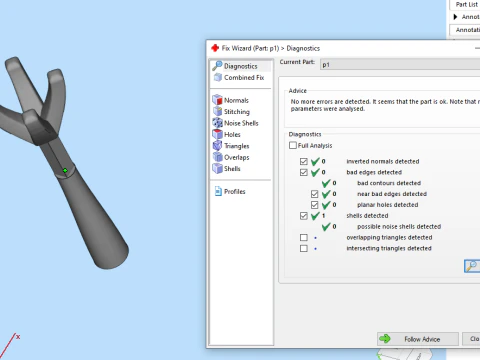Image resolution: width=480 pixels, height=360 pixels.
Task: Enable the intersecting triangles detected checkbox
Action: [x=303, y=248]
